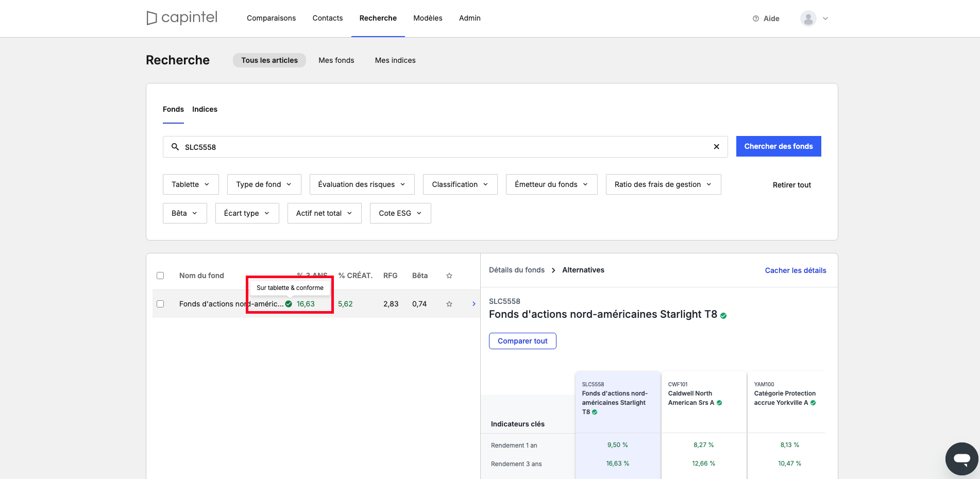Open row details arrow for Fonds d'actions
The height and width of the screenshot is (479, 980).
point(474,304)
